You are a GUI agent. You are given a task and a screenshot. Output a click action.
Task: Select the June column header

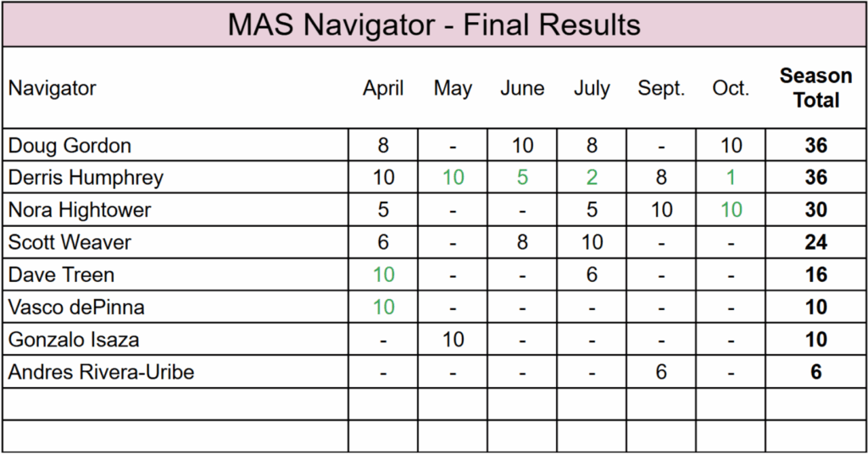522,88
